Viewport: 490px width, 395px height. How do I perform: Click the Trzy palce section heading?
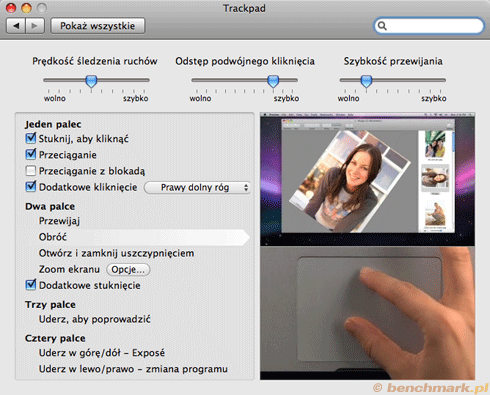pyautogui.click(x=50, y=305)
